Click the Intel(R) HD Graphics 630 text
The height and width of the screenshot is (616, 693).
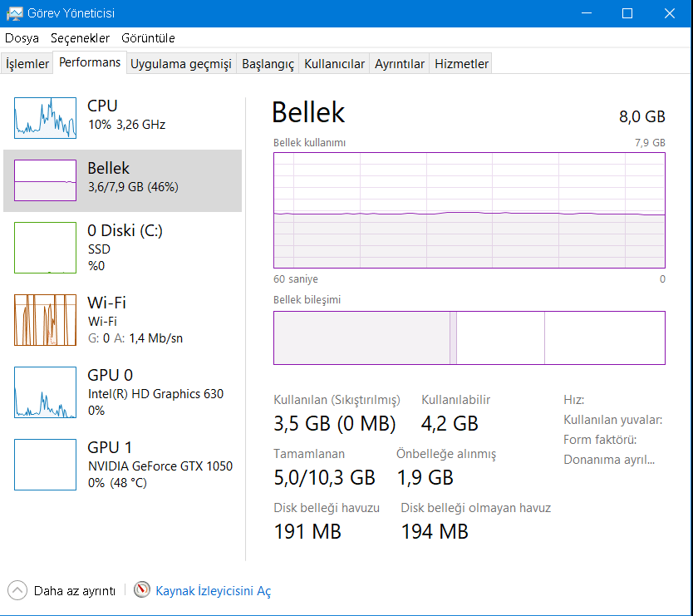click(155, 393)
